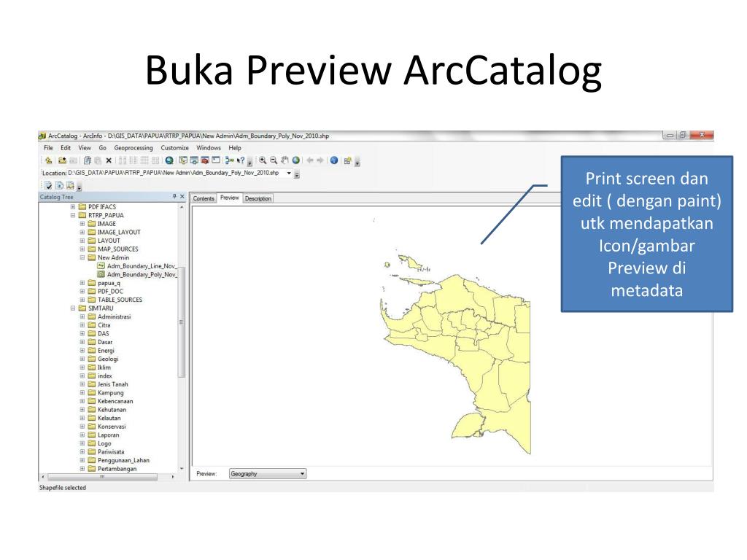Switch to the Description tab
The image size is (747, 560).
258,198
